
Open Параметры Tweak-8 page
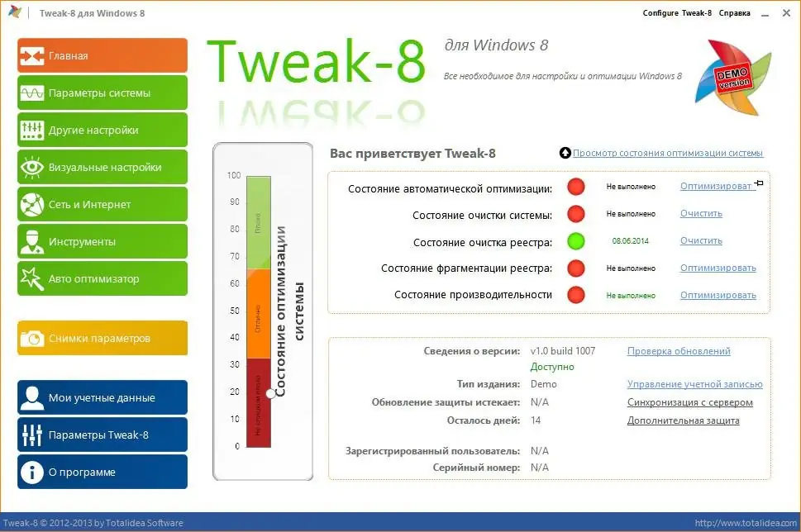point(103,435)
